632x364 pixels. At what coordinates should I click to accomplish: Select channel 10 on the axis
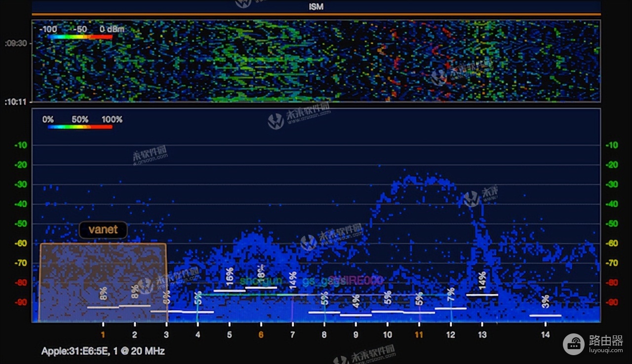tap(388, 335)
